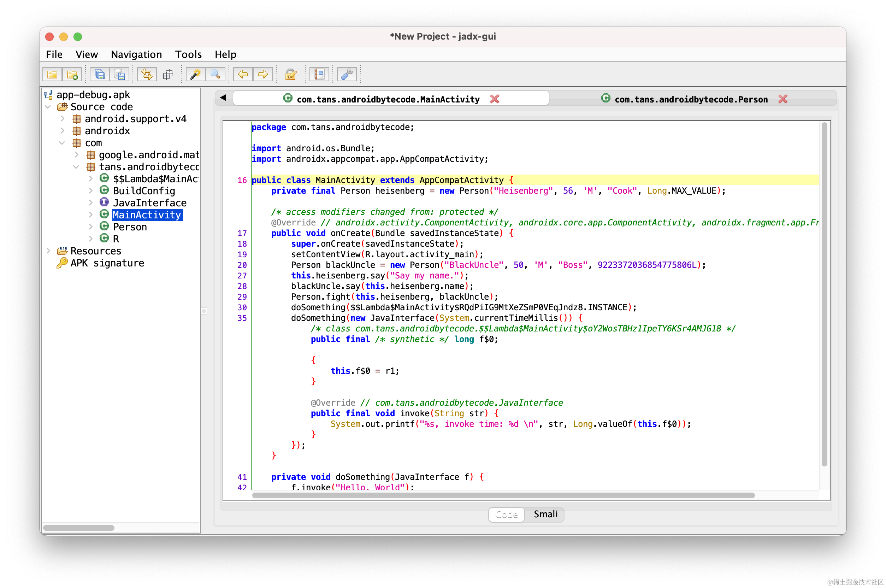Collapse the Source code tree node
The width and height of the screenshot is (886, 588).
48,107
